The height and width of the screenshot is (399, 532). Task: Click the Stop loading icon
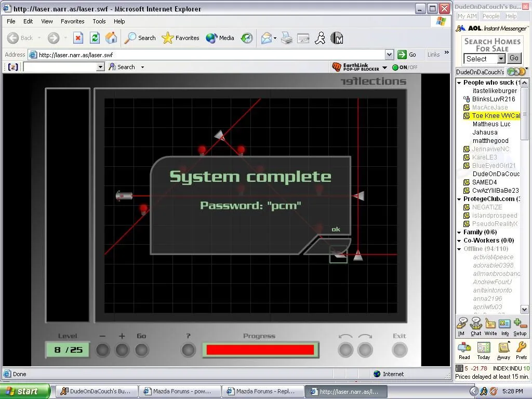point(78,38)
